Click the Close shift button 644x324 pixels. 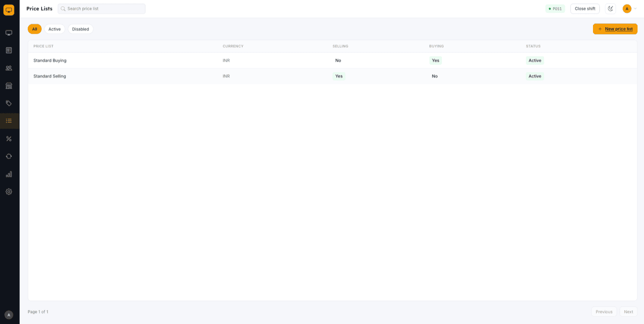click(585, 8)
